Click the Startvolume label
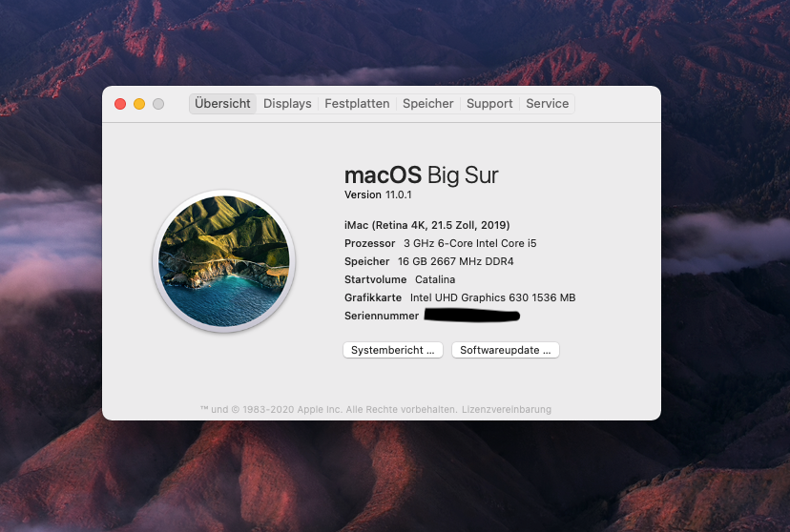Viewport: 790px width, 532px height. pos(375,279)
